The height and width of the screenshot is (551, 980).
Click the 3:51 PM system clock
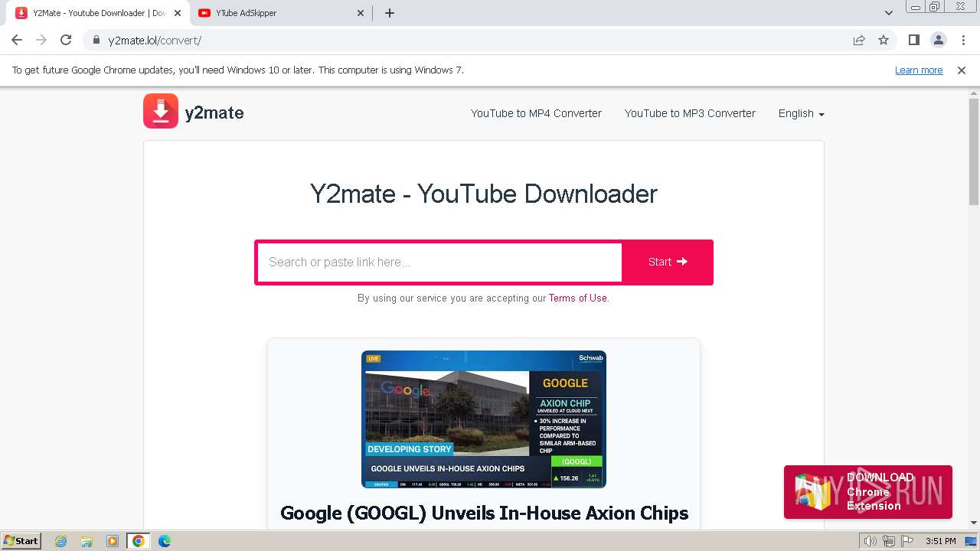click(941, 541)
